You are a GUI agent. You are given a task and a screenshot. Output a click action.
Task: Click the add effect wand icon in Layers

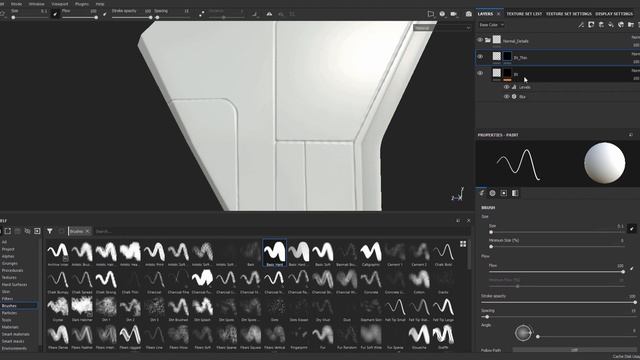click(x=581, y=25)
